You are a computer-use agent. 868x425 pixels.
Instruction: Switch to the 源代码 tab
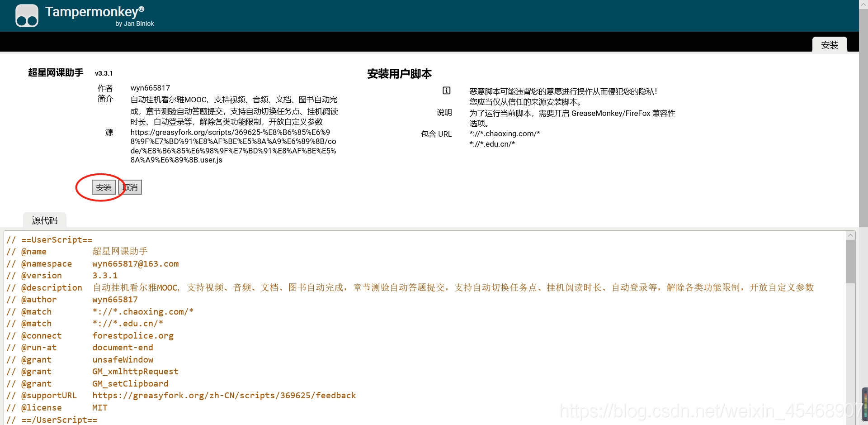(x=45, y=220)
